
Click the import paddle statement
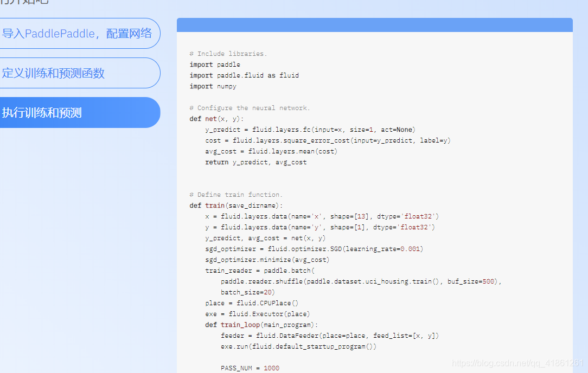click(215, 64)
